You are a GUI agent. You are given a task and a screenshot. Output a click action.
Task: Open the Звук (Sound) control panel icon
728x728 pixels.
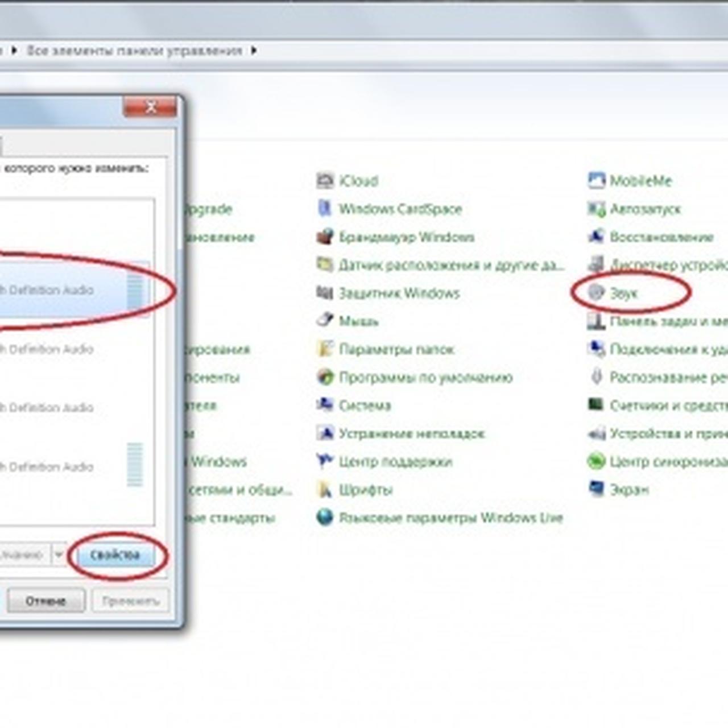pyautogui.click(x=595, y=292)
